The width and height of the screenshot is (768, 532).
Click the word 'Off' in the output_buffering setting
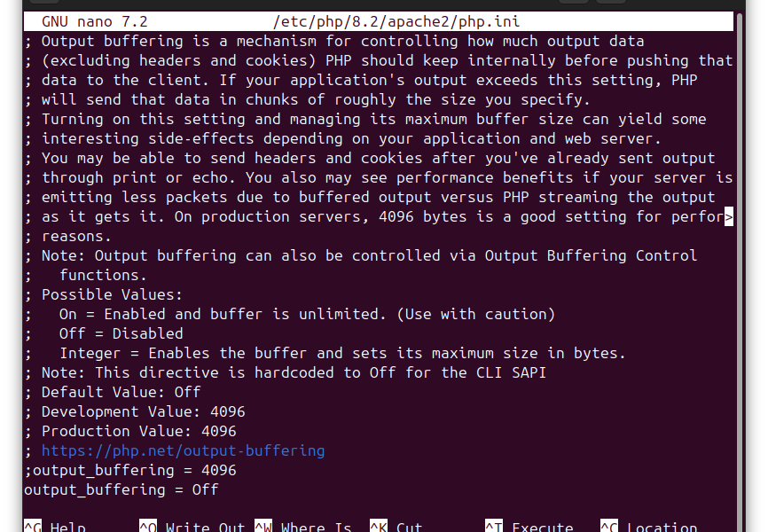205,489
